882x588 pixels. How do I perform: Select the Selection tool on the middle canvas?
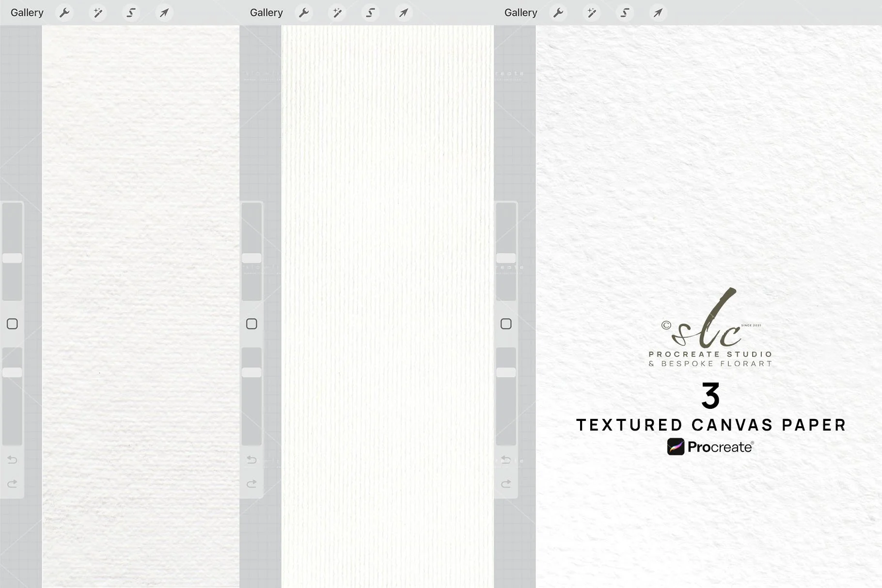pyautogui.click(x=371, y=13)
